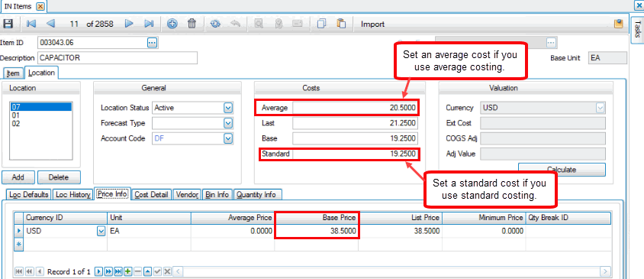This screenshot has width=644, height=279.
Task: Click the grayed note card icon
Action: point(298,24)
